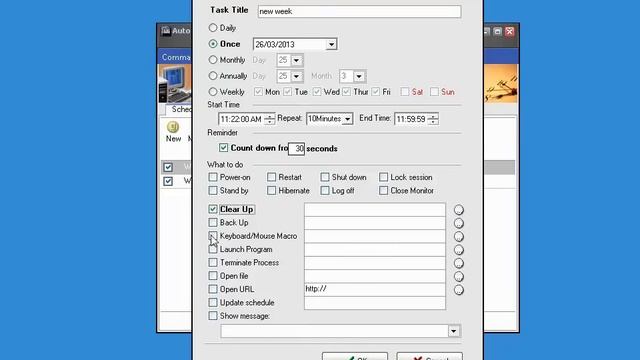
Task: Open the Annually Month dropdown
Action: 359,76
